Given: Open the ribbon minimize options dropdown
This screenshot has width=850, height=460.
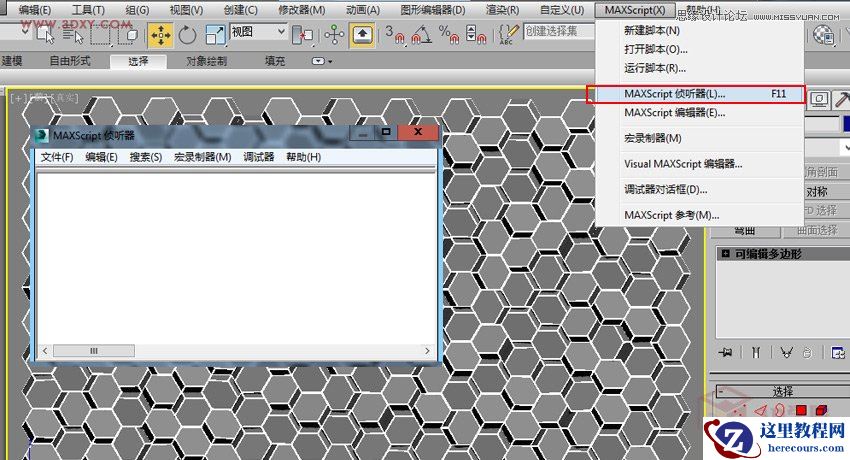Looking at the screenshot, I should click(322, 61).
